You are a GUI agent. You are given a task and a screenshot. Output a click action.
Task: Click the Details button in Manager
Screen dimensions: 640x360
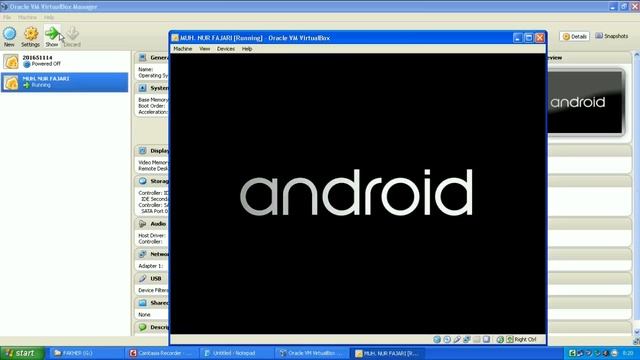(x=574, y=36)
